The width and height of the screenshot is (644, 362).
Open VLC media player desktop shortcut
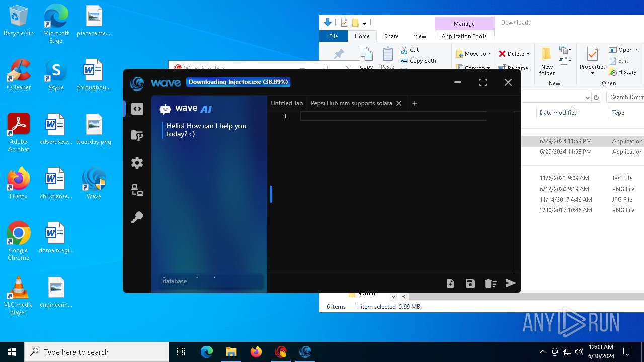pos(18,296)
